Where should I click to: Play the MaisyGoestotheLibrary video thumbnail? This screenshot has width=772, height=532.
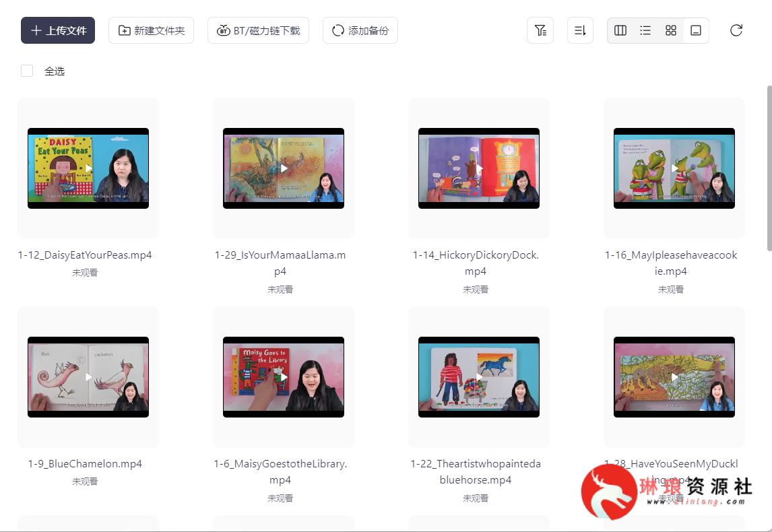point(284,377)
